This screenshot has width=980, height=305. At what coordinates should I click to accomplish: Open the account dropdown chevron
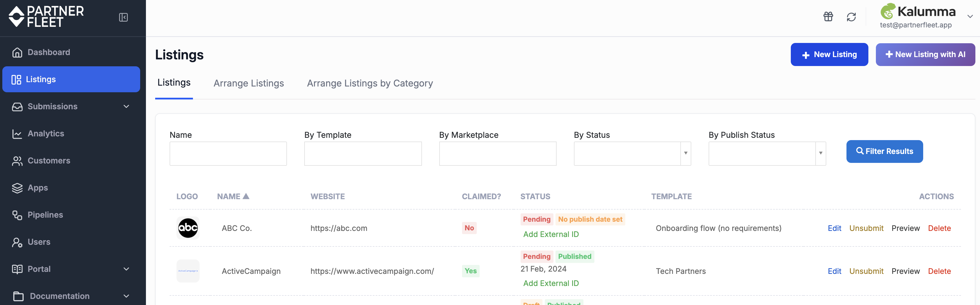[x=970, y=16]
